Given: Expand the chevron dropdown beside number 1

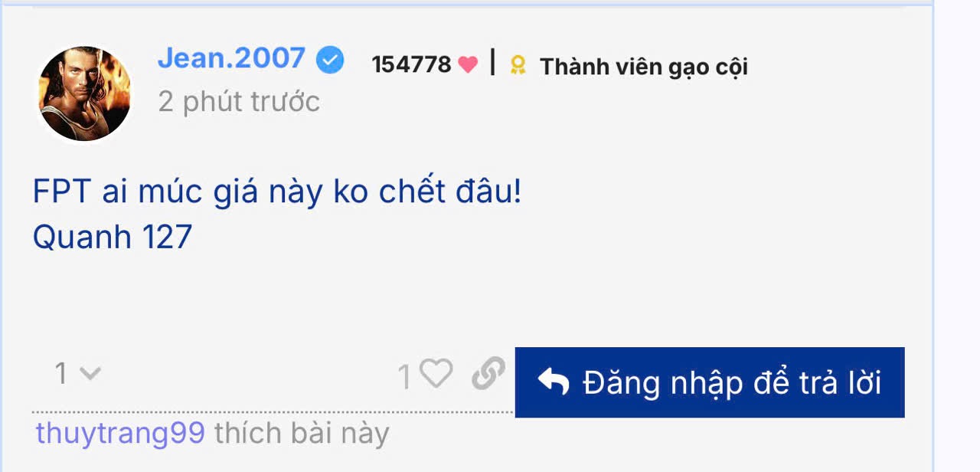Looking at the screenshot, I should pyautogui.click(x=90, y=374).
